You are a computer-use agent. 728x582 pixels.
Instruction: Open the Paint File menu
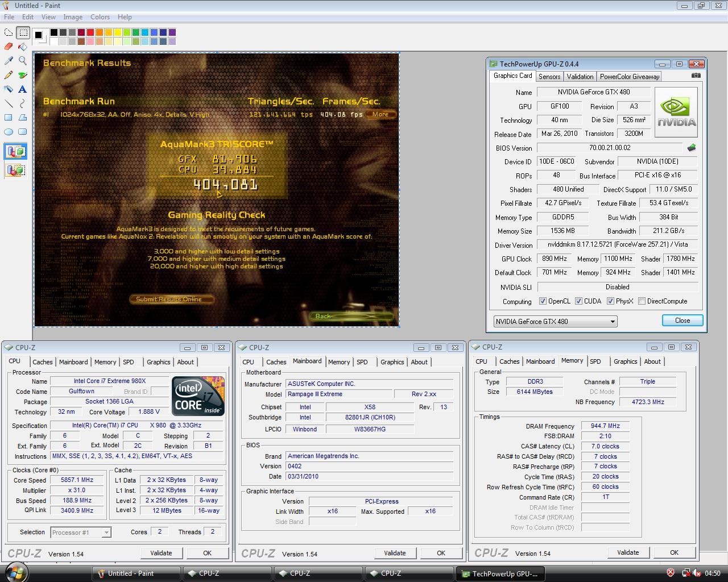tap(9, 17)
